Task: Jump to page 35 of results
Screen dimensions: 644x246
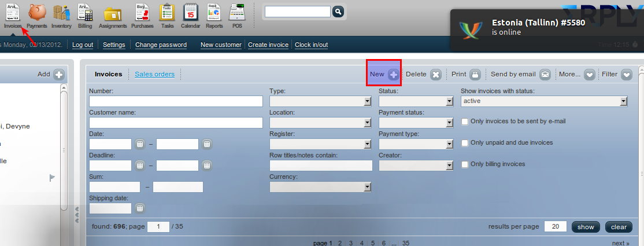Action: point(406,243)
